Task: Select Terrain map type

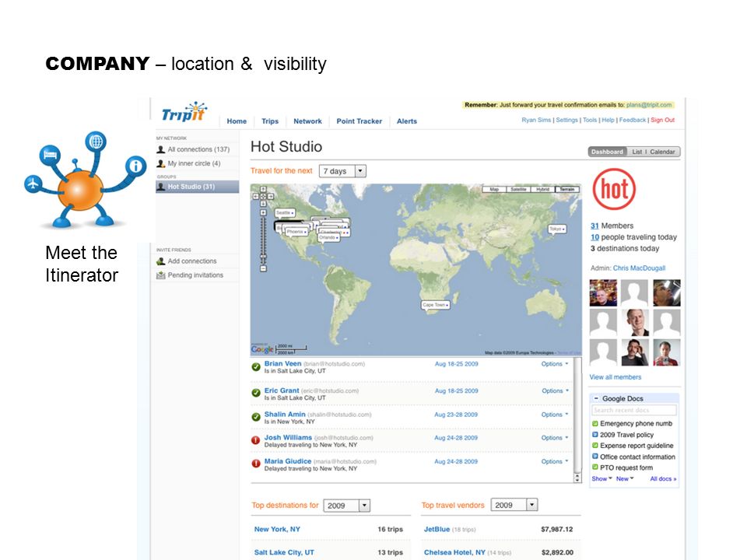Action: point(567,190)
